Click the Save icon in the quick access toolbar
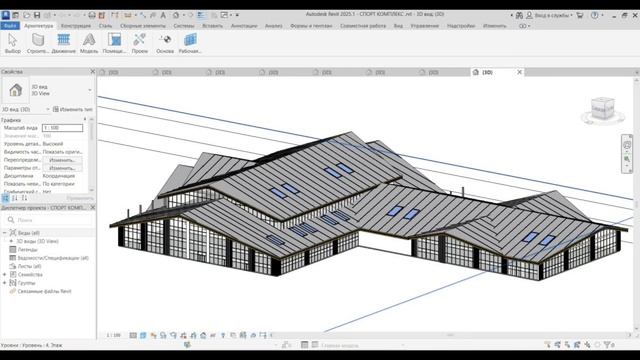The image size is (640, 360). [37, 16]
